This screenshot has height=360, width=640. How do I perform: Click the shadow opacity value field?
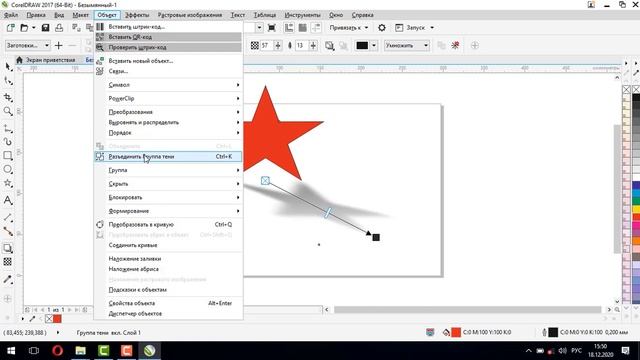(x=265, y=45)
